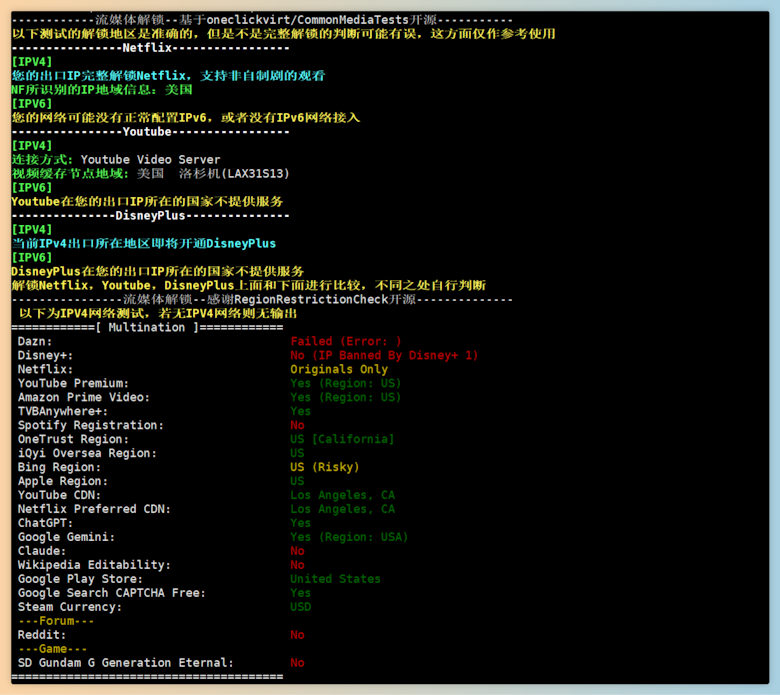
Task: Select the 'Reddit:' label
Action: point(42,635)
